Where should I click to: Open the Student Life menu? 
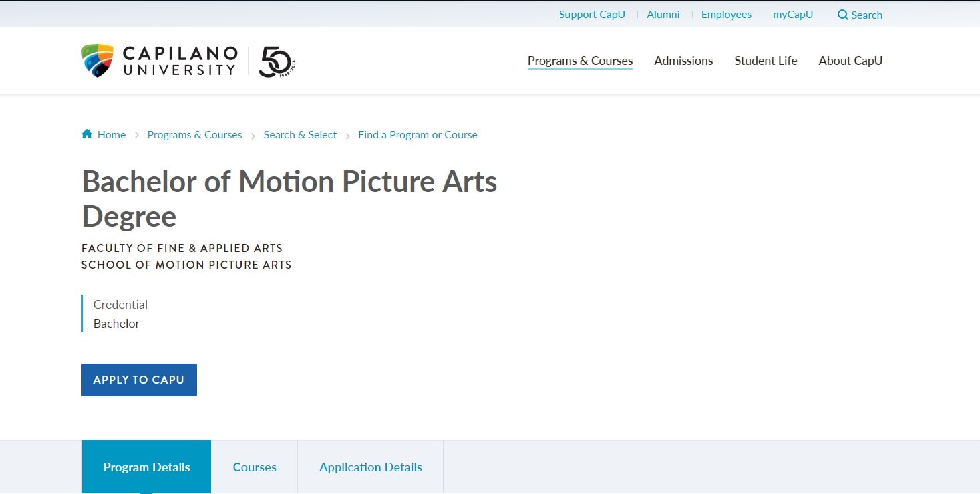point(766,61)
